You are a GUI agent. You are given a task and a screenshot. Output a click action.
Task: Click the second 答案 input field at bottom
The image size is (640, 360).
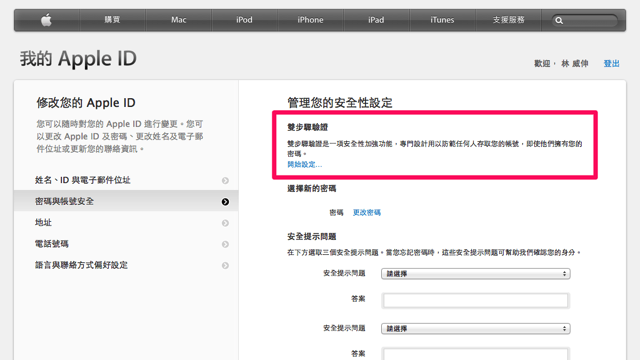(476, 354)
